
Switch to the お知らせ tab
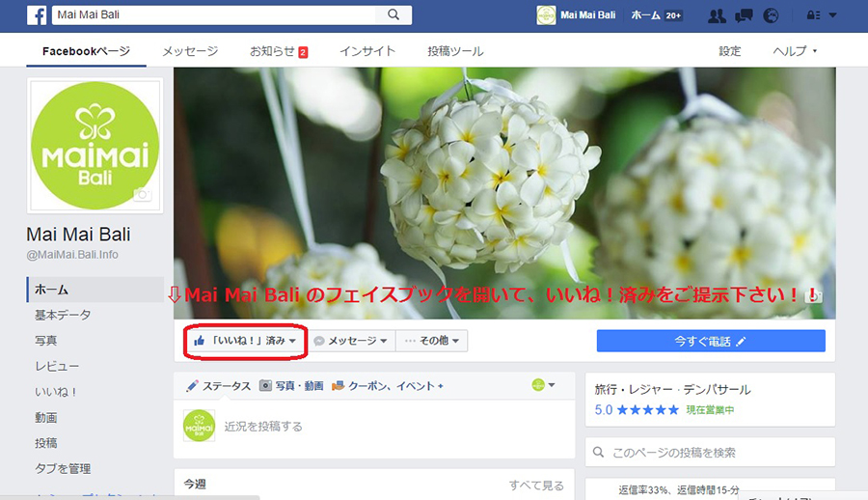click(278, 51)
